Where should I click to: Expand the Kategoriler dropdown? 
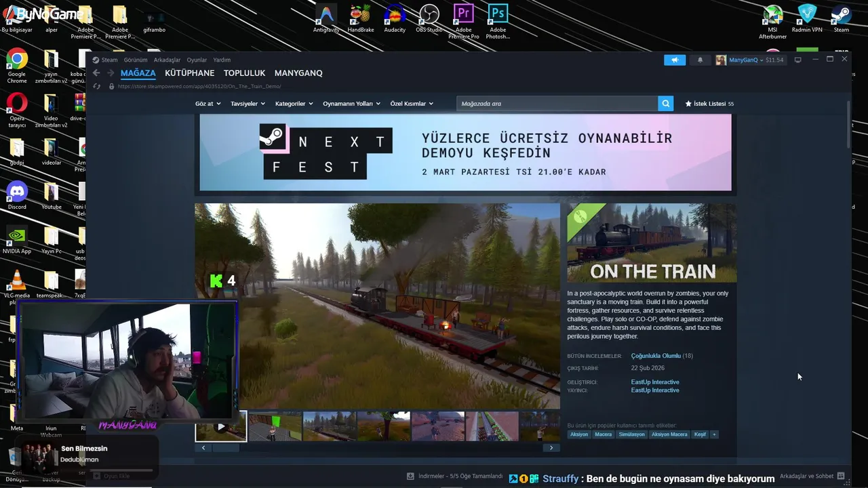pos(294,104)
